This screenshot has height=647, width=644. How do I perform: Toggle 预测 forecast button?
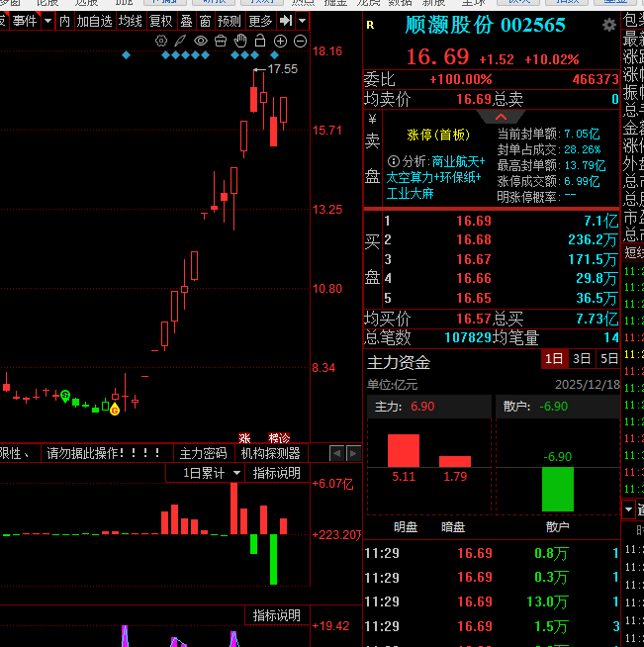[229, 21]
